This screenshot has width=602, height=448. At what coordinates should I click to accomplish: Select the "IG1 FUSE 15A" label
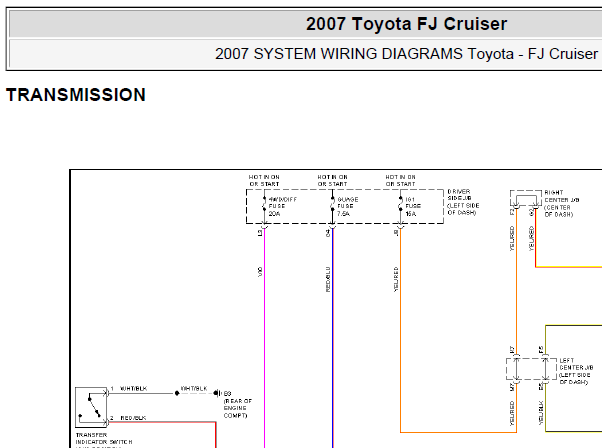pos(413,207)
